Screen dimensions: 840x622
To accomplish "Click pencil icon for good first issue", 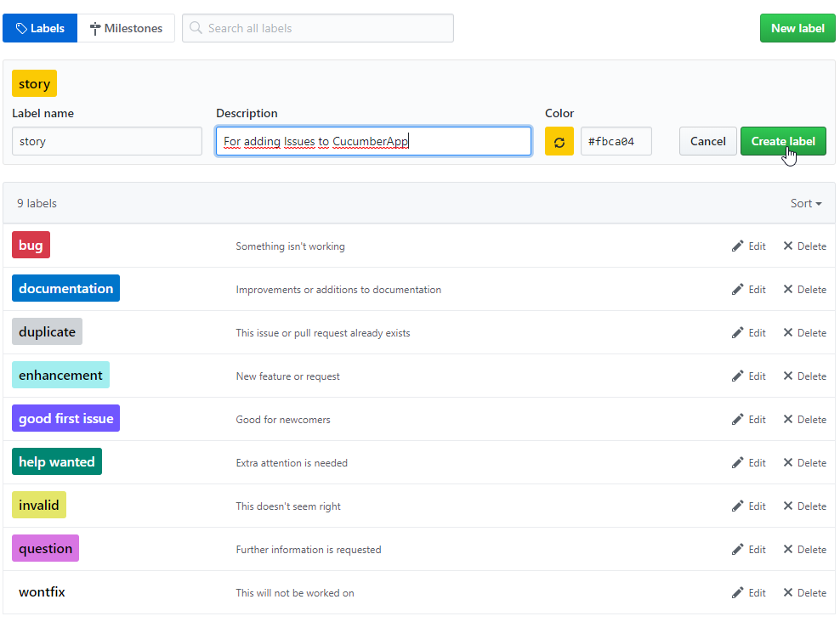I will click(737, 420).
